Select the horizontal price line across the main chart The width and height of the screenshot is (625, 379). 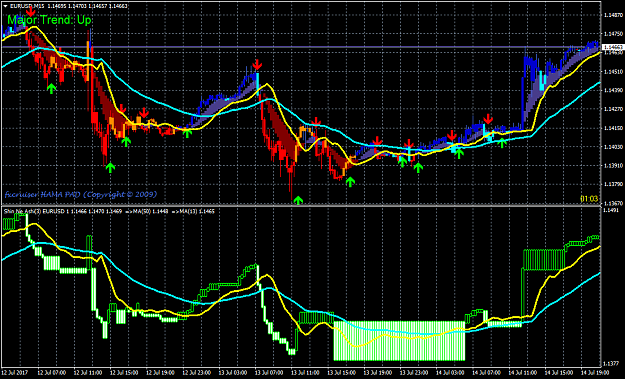click(x=301, y=47)
